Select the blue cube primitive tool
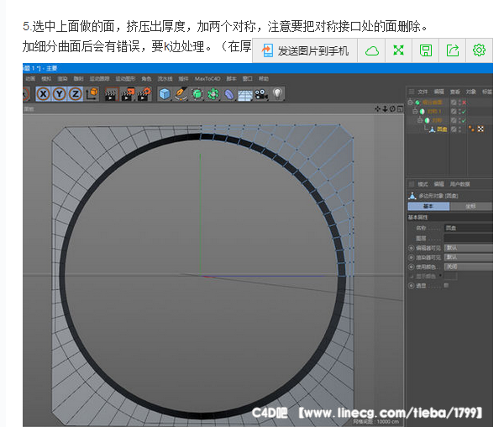Screen dimensions: 504x427 165,94
